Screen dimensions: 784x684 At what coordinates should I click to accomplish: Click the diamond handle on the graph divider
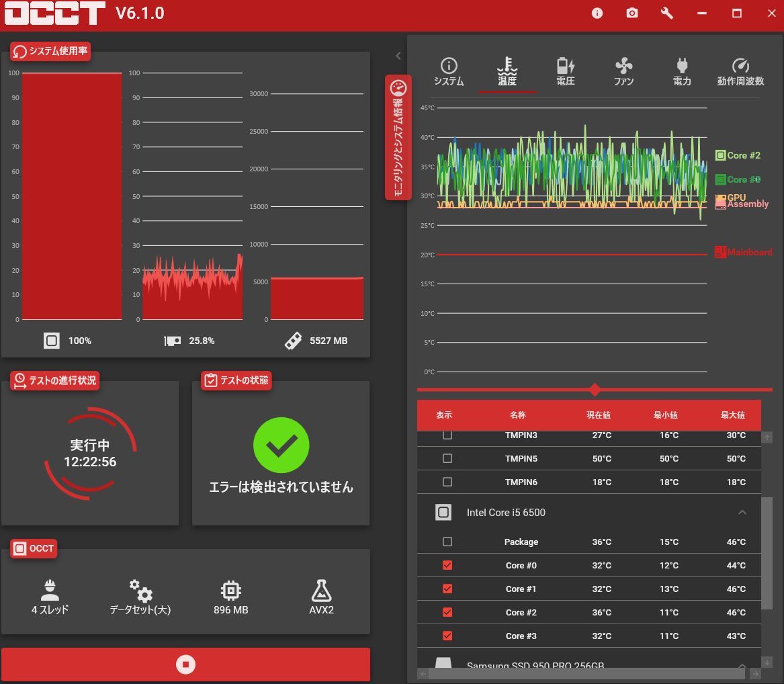click(595, 390)
